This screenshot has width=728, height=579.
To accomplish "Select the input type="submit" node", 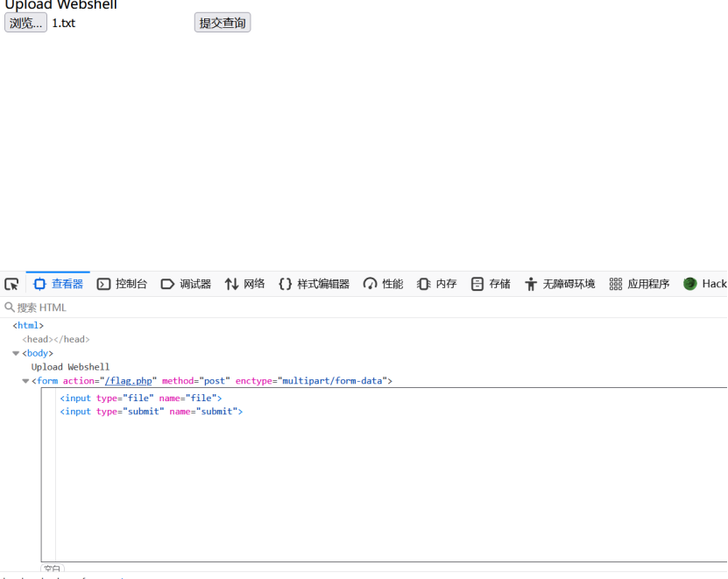I will click(152, 412).
